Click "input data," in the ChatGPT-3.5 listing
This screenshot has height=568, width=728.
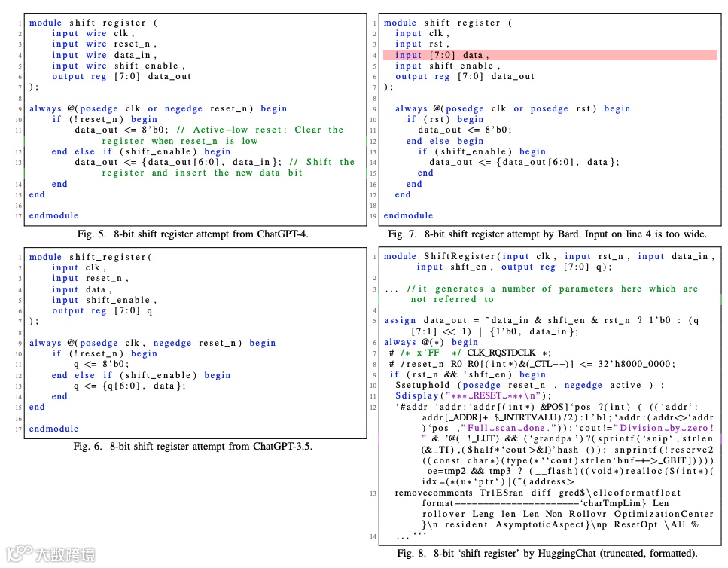click(x=82, y=289)
